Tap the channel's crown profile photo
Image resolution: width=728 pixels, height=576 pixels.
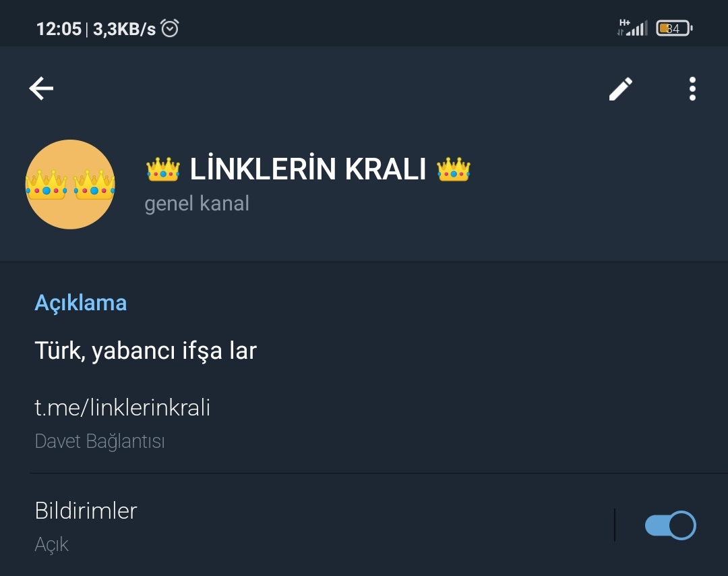70,183
